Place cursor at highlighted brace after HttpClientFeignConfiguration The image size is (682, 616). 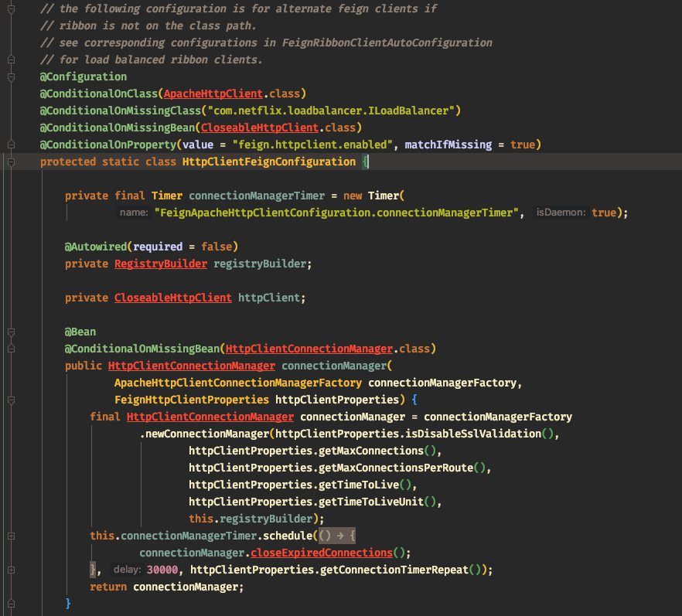click(365, 162)
